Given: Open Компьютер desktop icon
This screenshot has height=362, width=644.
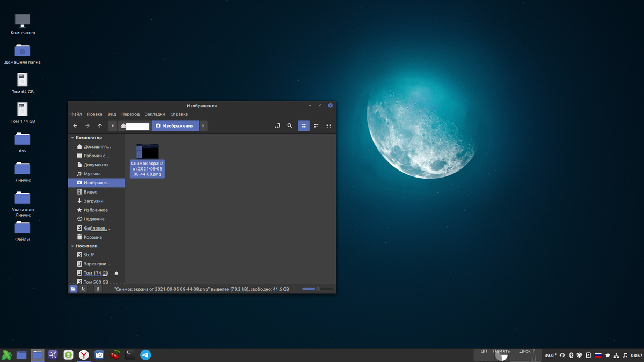Looking at the screenshot, I should 23,24.
